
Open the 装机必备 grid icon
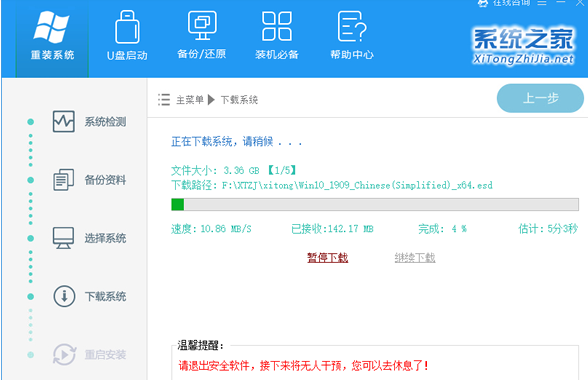coord(277,26)
